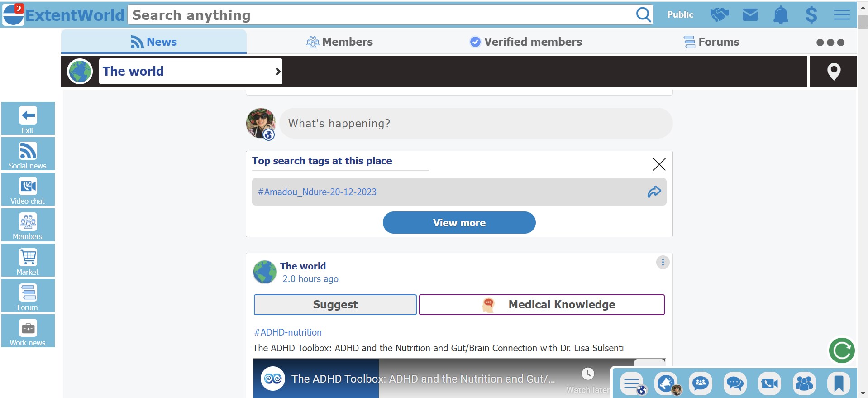Image resolution: width=868 pixels, height=398 pixels.
Task: Open the post options three-dot menu
Action: point(663,262)
